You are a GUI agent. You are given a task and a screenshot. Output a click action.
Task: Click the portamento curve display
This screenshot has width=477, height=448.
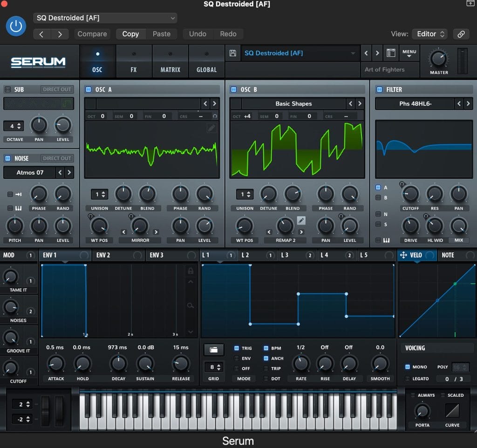(x=452, y=411)
